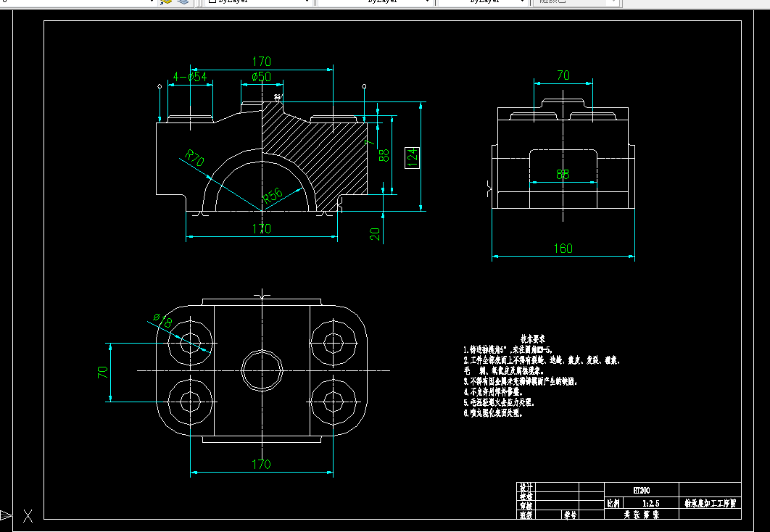Viewport: 770px width, 532px height.
Task: Select the 70 dimension above the side view
Action: pos(563,75)
